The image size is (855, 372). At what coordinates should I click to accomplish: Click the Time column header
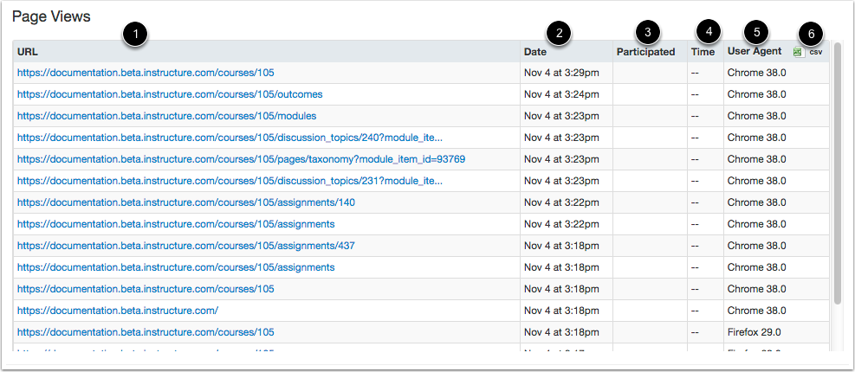(x=703, y=52)
